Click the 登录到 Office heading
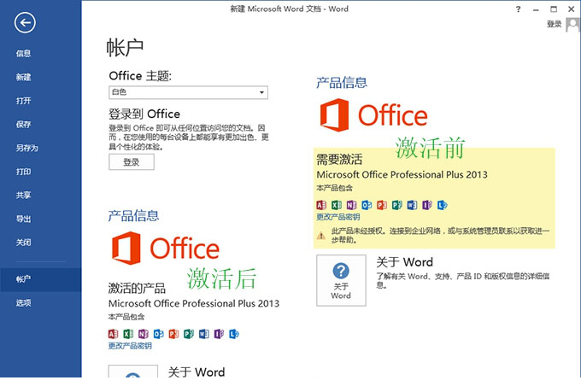The image size is (581, 392). 144,114
